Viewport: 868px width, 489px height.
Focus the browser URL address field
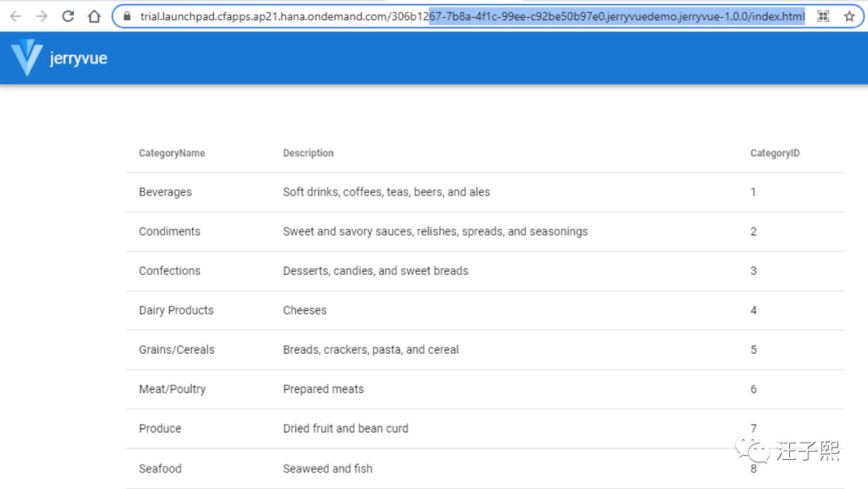(x=473, y=17)
